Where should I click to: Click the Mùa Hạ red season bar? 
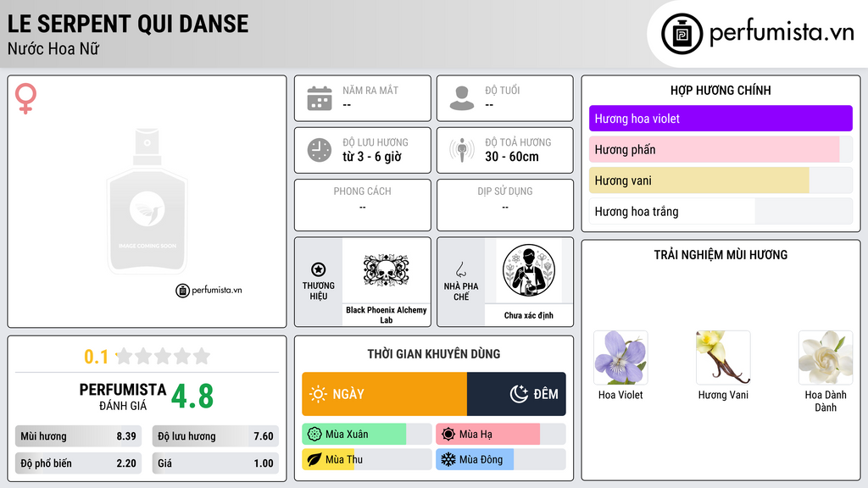click(501, 435)
